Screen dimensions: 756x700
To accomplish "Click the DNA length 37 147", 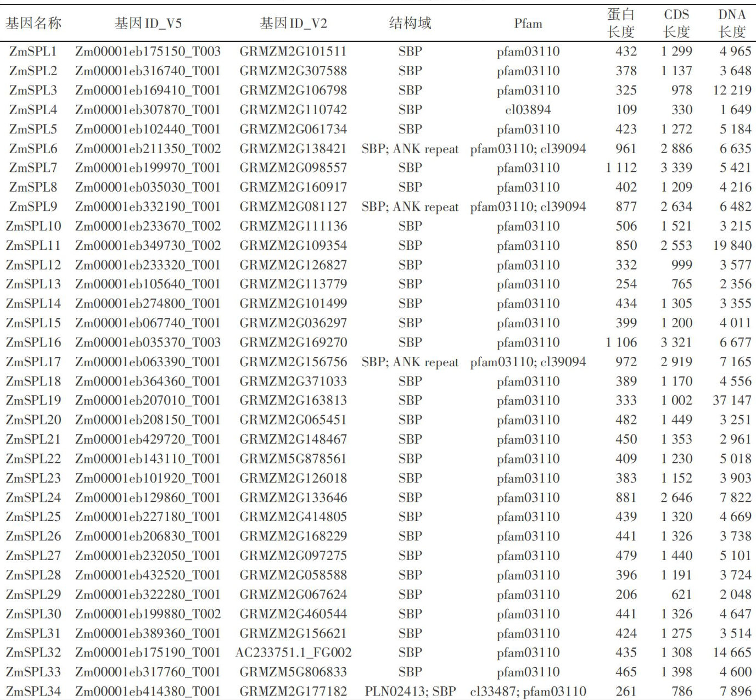I will 732,400.
